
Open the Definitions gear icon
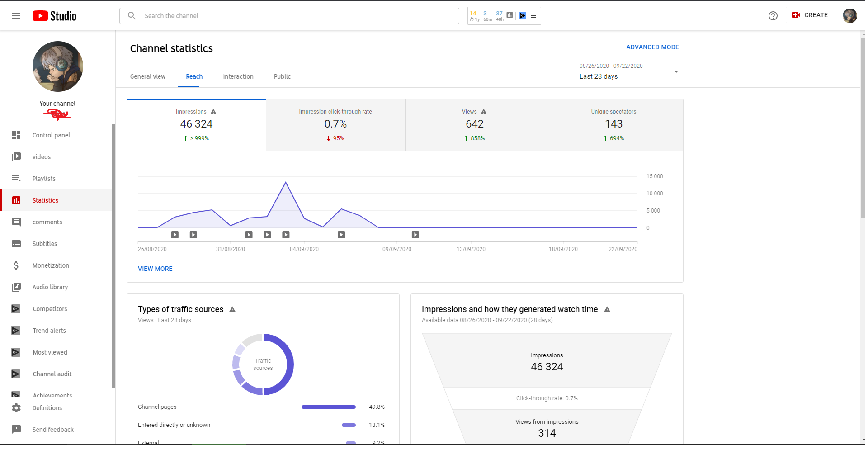click(x=16, y=408)
